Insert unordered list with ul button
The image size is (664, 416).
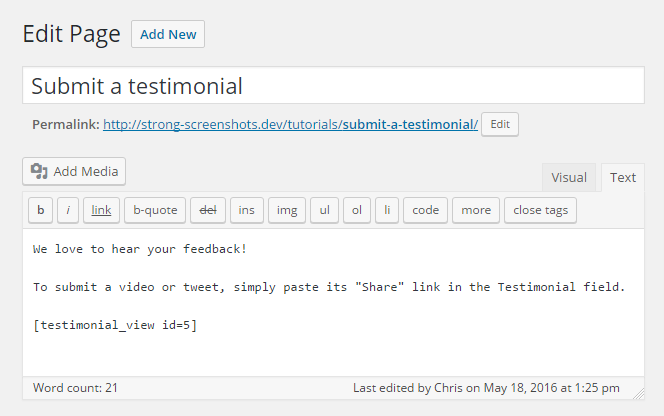click(x=324, y=210)
